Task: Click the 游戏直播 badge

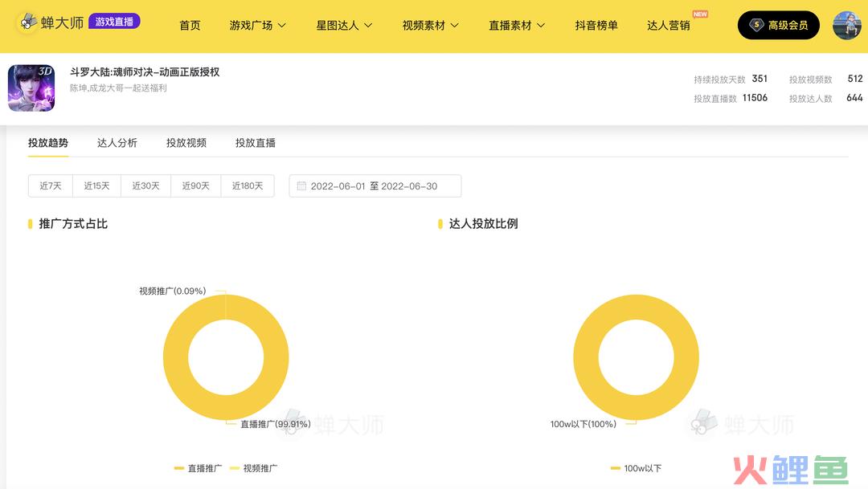Action: coord(114,22)
